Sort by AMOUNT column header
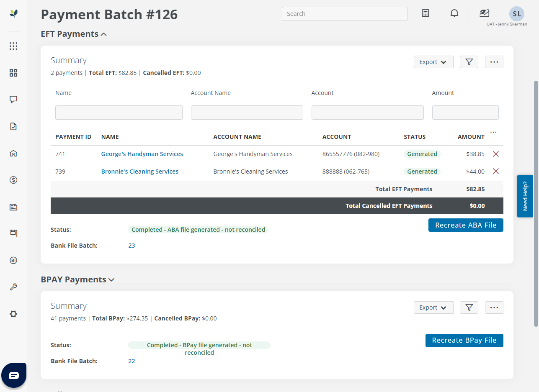Screen dimensions: 539x392 pos(471,137)
